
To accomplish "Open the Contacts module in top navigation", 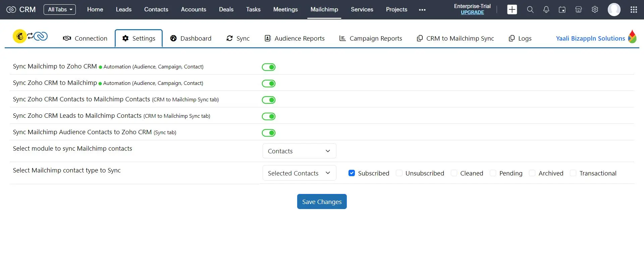I will click(156, 9).
